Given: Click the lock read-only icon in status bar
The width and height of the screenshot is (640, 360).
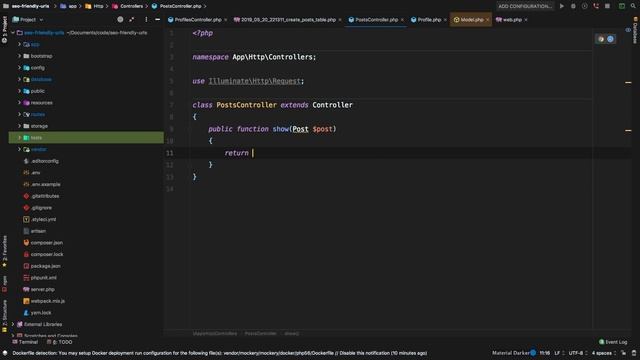Looking at the screenshot, I should pyautogui.click(x=623, y=353).
